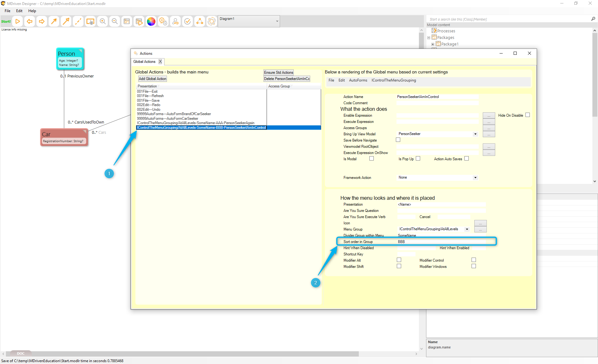Screen dimensions: 598x364
Task: Click the zoom in magnifier icon
Action: [x=102, y=21]
